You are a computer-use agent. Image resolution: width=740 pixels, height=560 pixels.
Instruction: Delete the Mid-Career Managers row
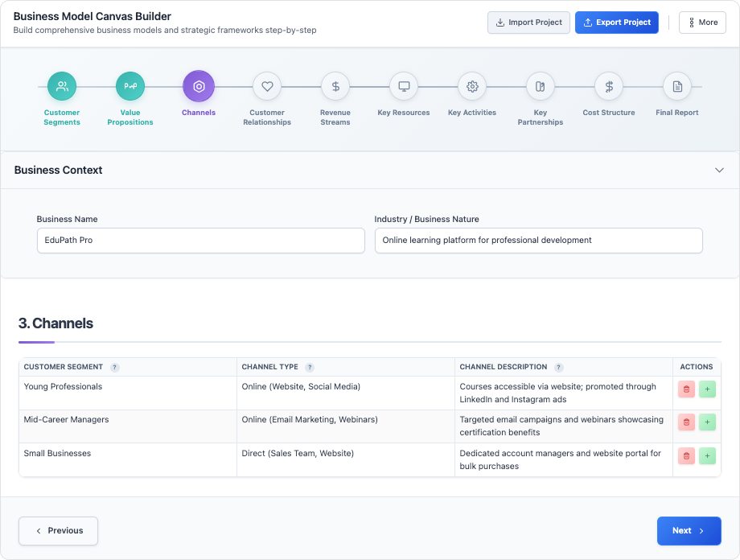[686, 422]
